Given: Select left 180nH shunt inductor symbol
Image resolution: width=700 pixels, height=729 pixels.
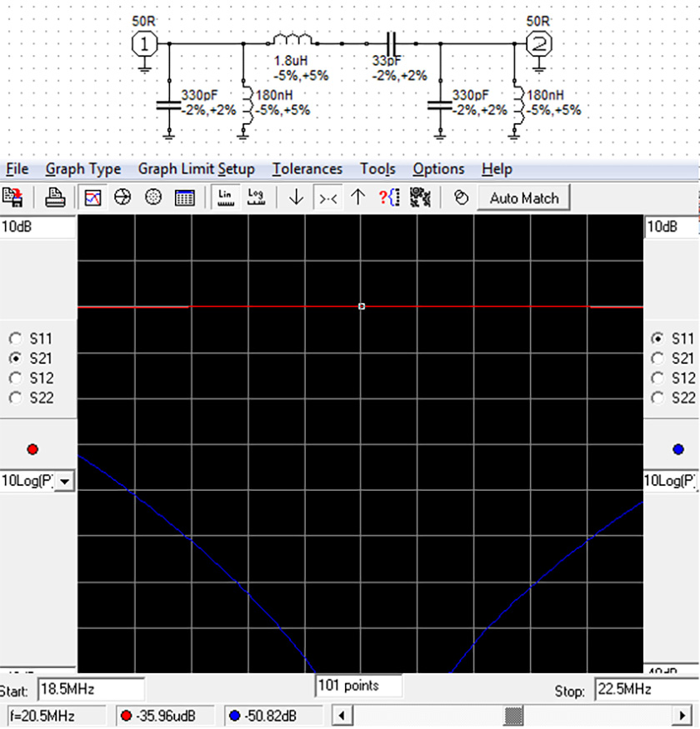Looking at the screenshot, I should 247,107.
